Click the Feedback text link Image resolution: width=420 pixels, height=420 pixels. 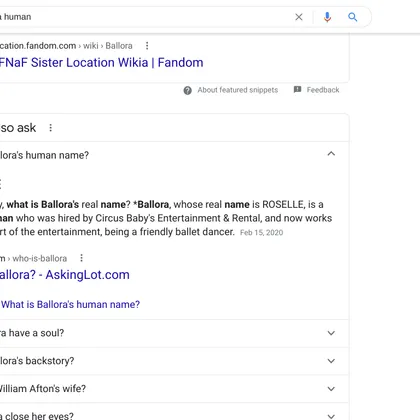(323, 90)
